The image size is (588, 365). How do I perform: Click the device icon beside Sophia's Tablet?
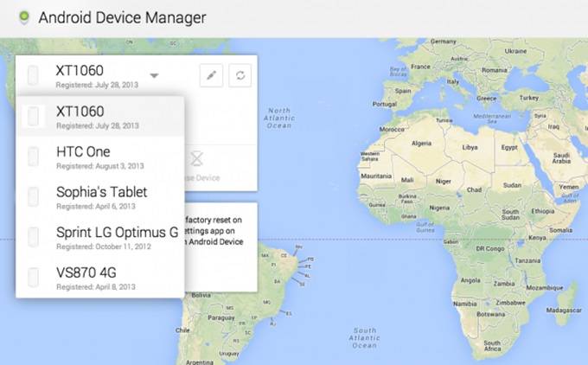[x=33, y=196]
